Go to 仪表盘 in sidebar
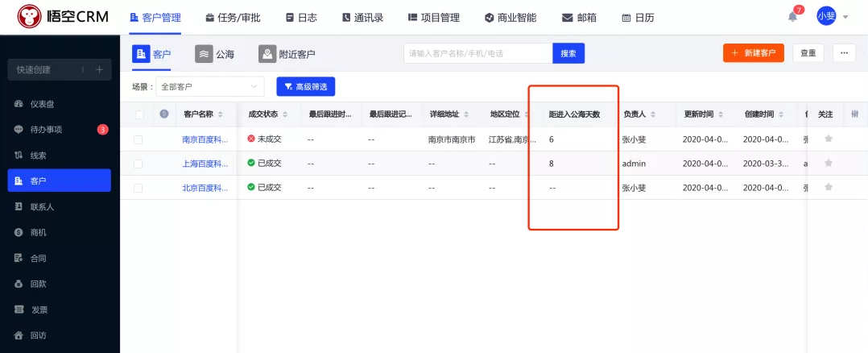Image resolution: width=868 pixels, height=353 pixels. (60, 104)
